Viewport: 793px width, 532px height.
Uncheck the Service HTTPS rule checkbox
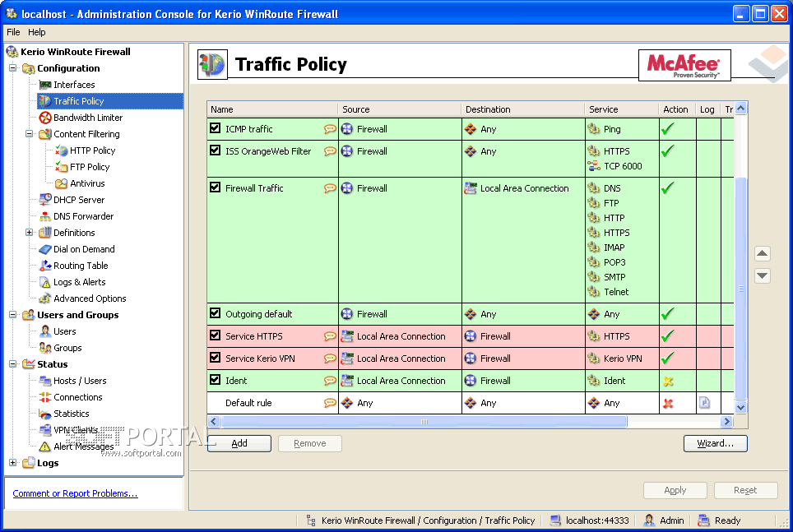(215, 335)
